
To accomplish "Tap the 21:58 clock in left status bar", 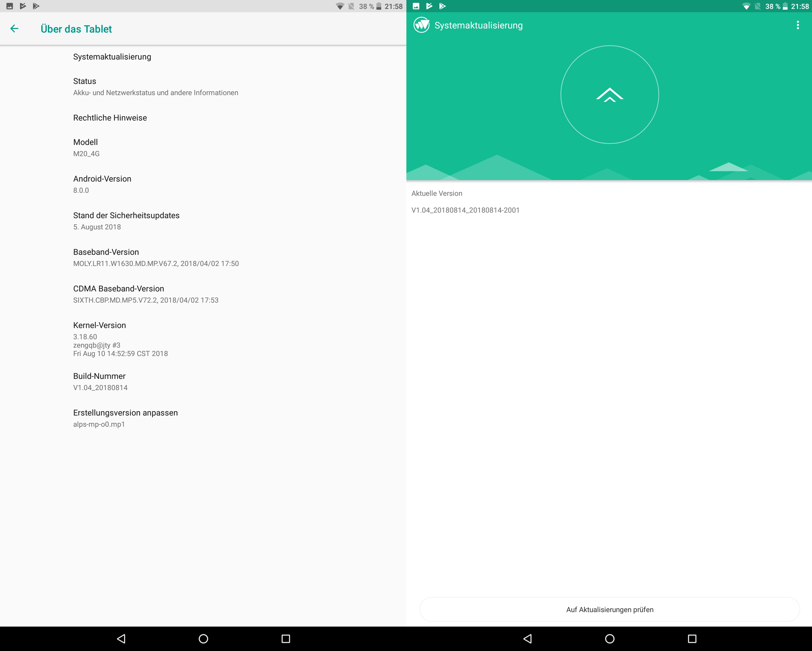I will (394, 6).
